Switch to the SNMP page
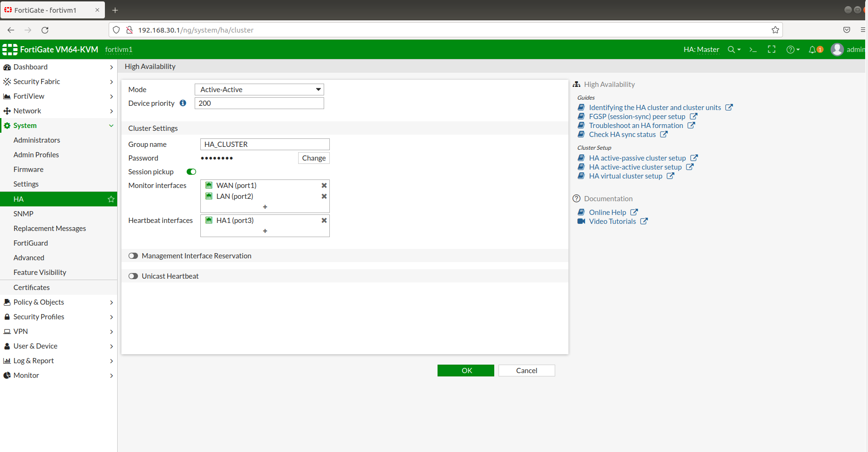Screen dimensions: 868x452 pyautogui.click(x=23, y=213)
